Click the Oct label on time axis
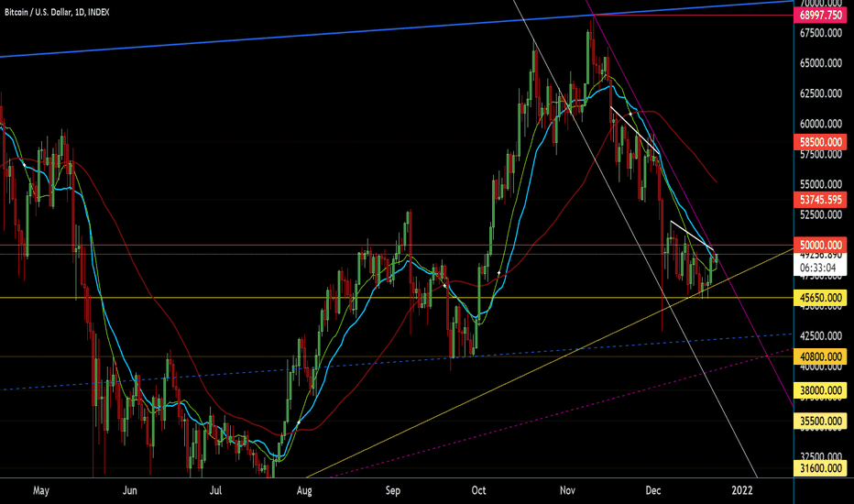854x504 pixels. point(478,490)
